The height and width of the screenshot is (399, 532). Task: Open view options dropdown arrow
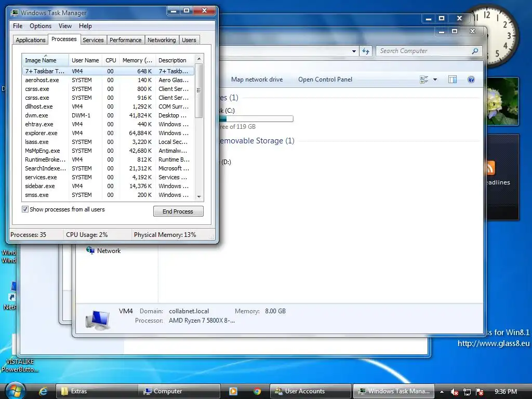tap(435, 79)
